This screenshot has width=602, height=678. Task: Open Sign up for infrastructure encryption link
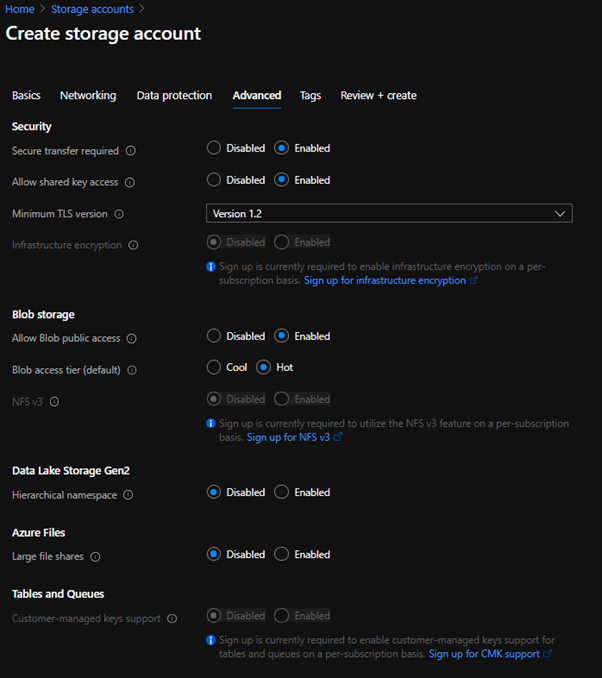[x=385, y=281]
